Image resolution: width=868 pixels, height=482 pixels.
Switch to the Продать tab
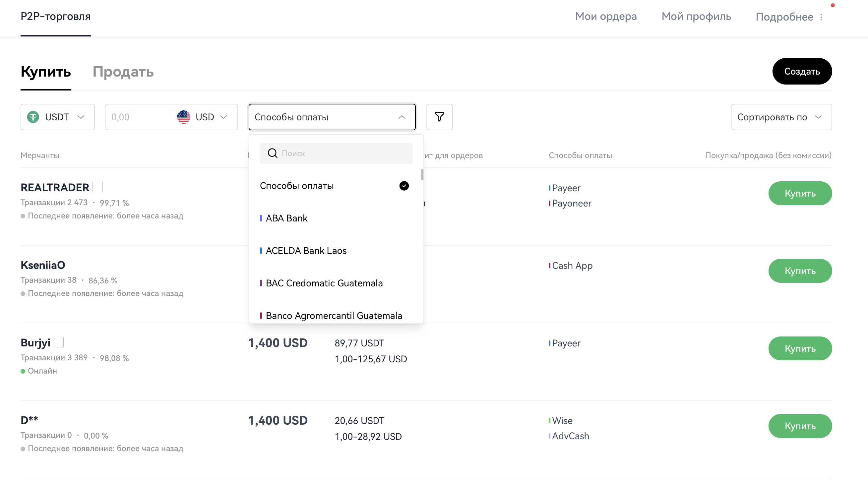pos(123,72)
